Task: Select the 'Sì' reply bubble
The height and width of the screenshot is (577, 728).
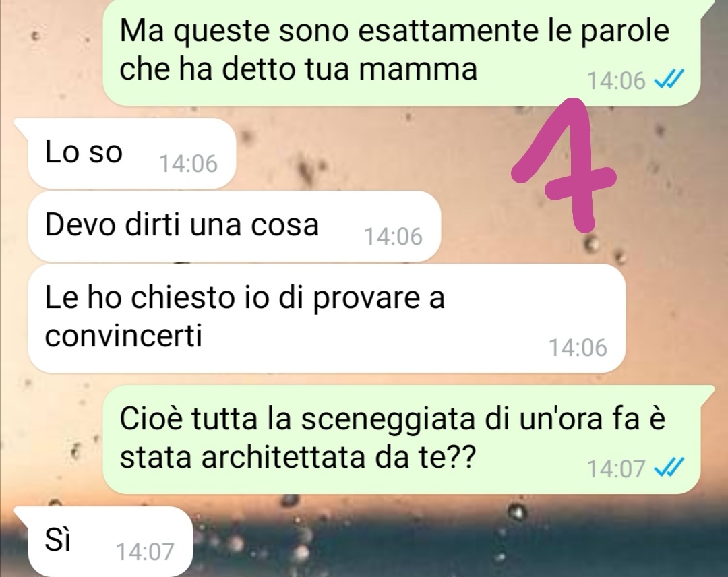Action: [111, 541]
